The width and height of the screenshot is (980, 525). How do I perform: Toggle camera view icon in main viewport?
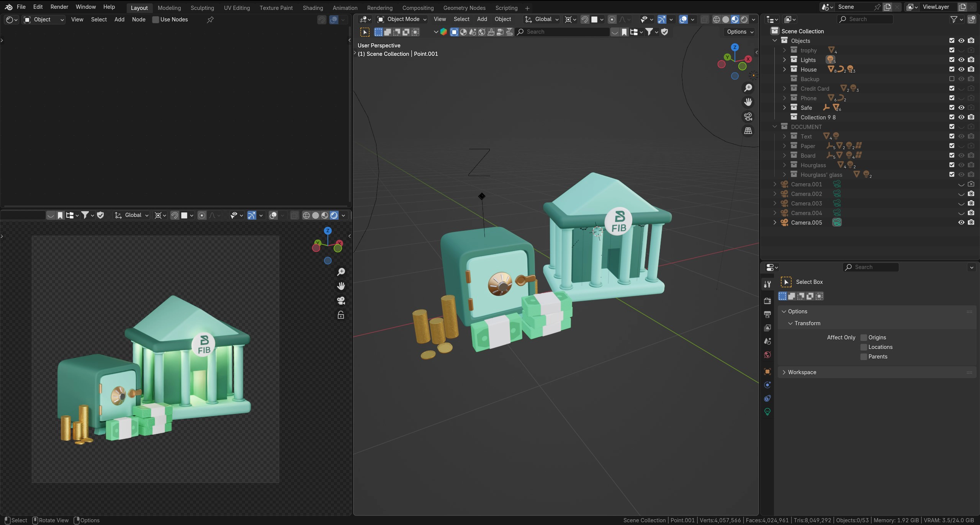pyautogui.click(x=748, y=116)
